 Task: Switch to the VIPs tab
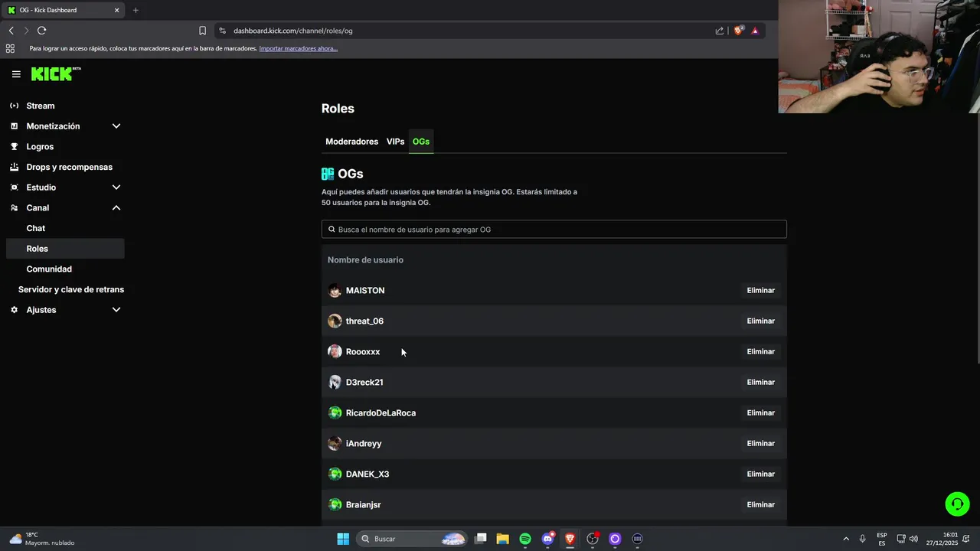(x=395, y=142)
